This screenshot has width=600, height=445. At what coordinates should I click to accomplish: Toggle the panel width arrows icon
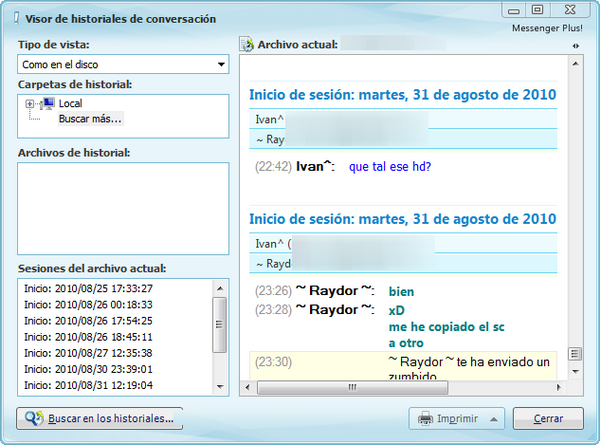pyautogui.click(x=576, y=46)
